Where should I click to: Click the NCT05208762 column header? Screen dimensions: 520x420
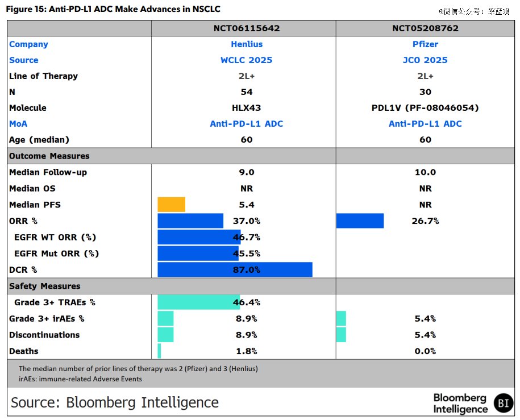pyautogui.click(x=425, y=28)
